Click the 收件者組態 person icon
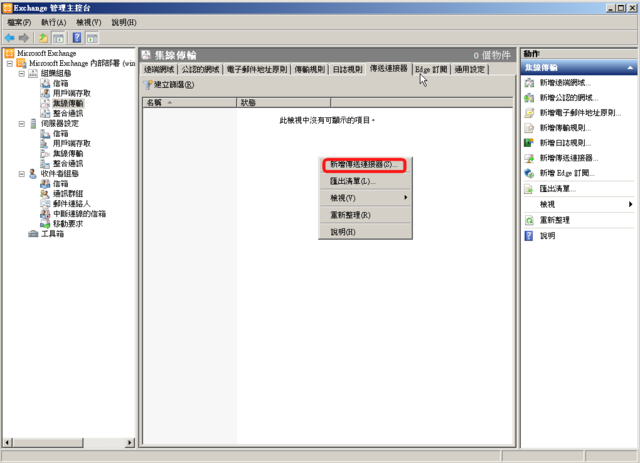Screen dimensions: 640x463 [x=33, y=174]
